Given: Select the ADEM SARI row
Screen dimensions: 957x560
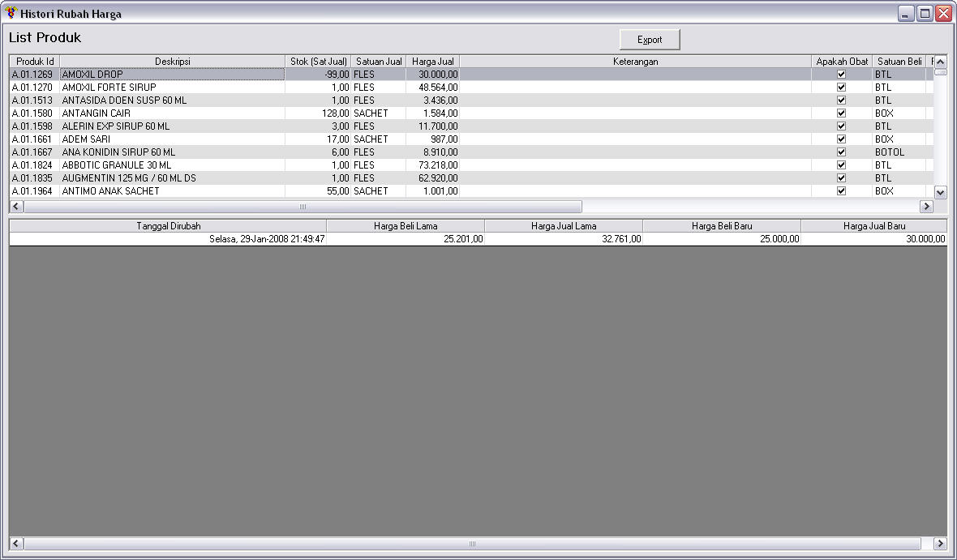Looking at the screenshot, I should pos(472,139).
